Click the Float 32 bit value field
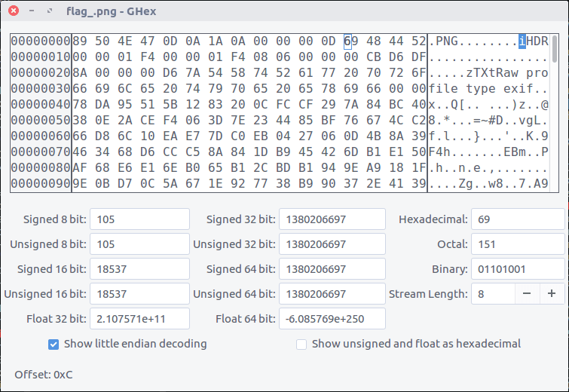Viewport: 569px width, 392px height. tap(139, 319)
